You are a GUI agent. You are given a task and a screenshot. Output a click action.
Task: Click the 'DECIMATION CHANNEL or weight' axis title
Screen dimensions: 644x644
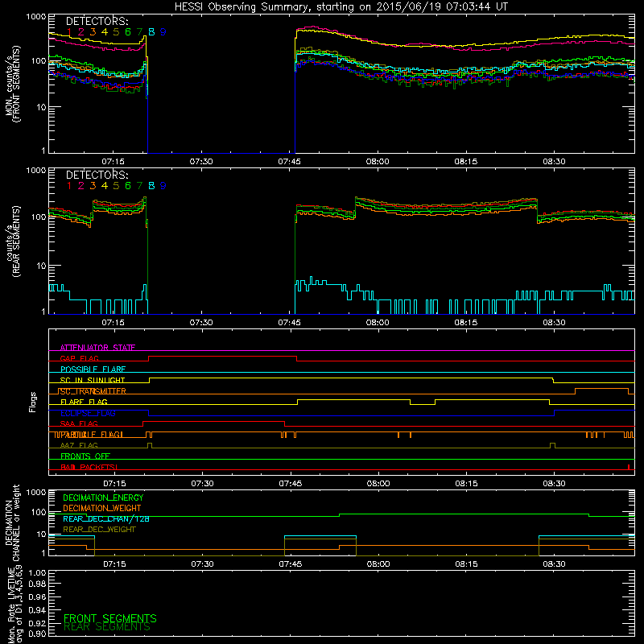tap(12, 522)
